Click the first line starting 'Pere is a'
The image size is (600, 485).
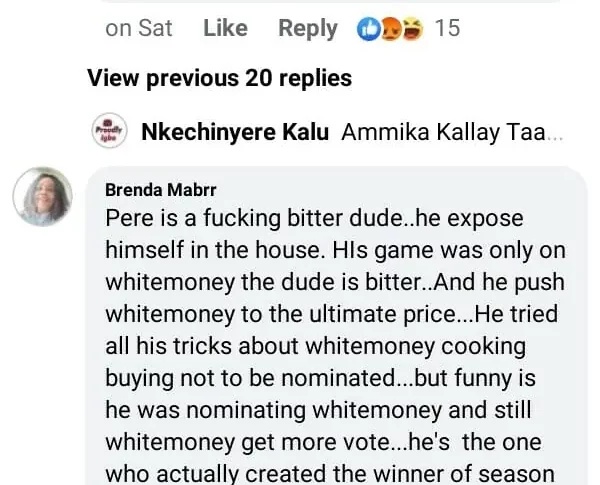point(314,218)
